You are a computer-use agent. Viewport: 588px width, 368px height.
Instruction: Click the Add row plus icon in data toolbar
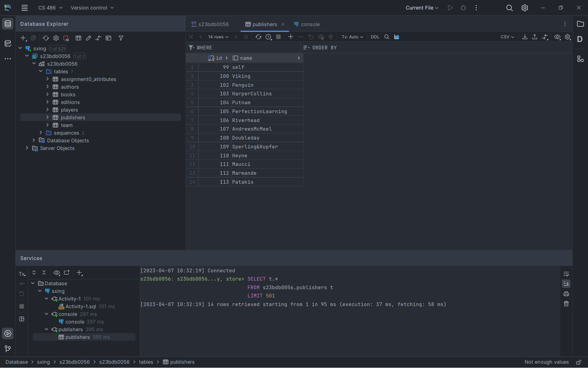(291, 37)
